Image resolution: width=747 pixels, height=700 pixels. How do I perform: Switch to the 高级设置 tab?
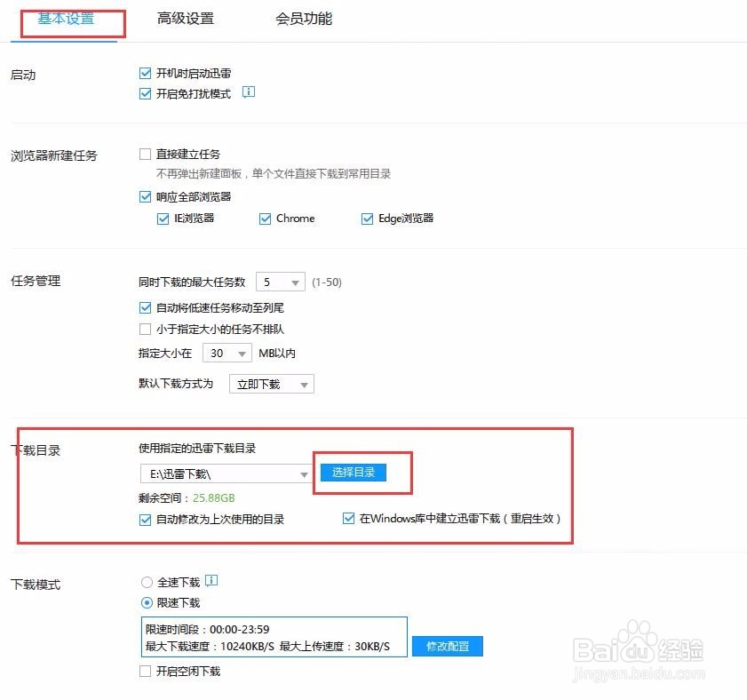tap(184, 18)
